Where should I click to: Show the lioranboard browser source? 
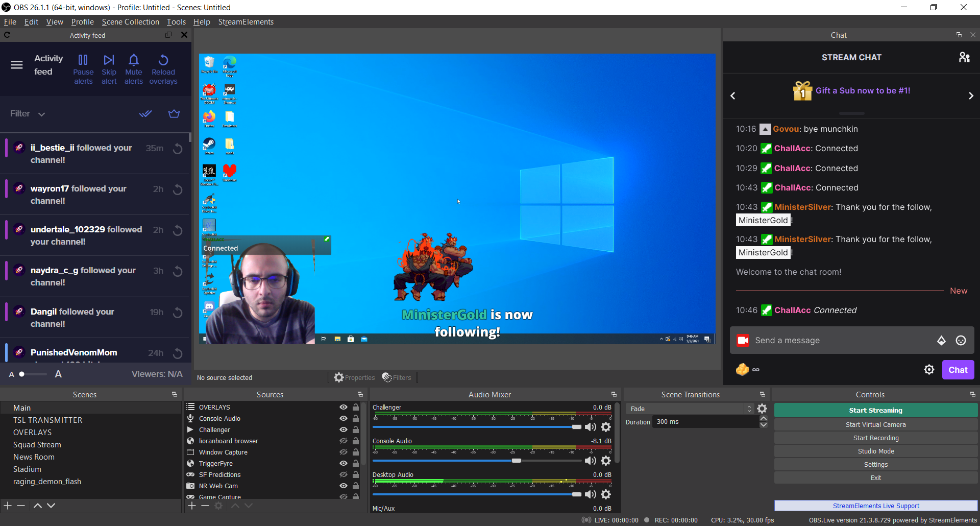tap(342, 441)
